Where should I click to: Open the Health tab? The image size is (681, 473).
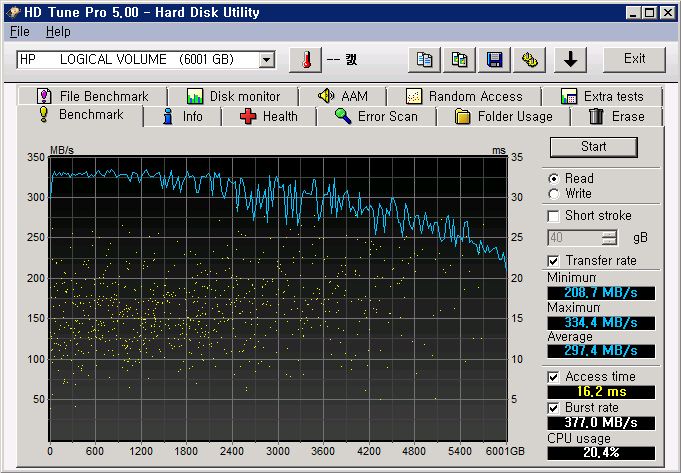click(269, 116)
